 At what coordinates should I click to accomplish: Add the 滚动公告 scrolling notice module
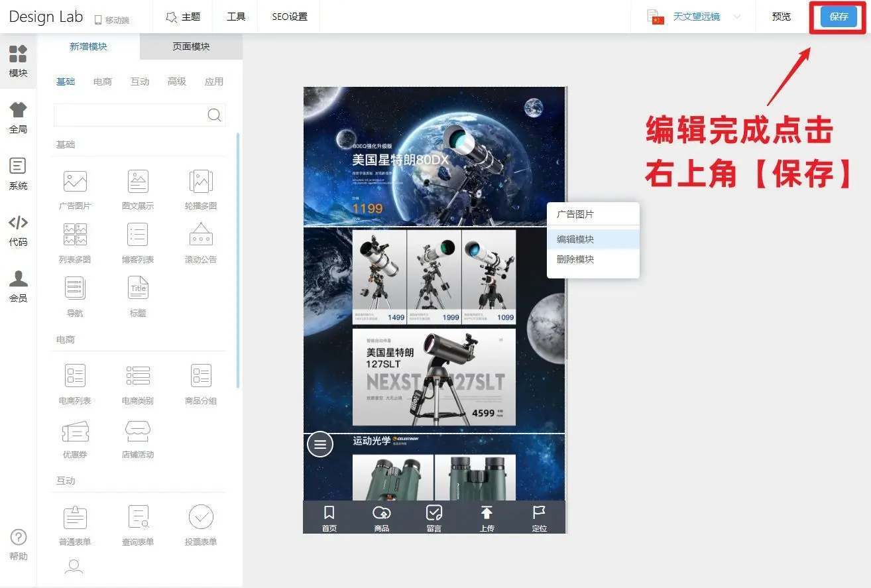tap(201, 243)
